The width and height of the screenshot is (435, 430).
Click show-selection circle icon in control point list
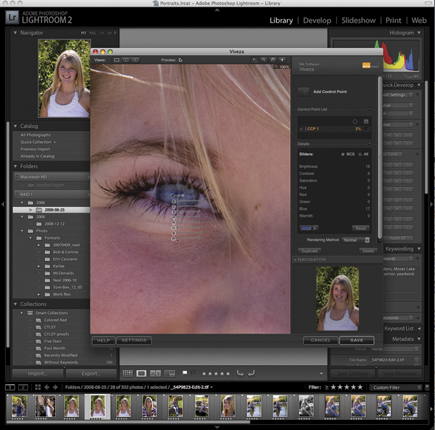(x=355, y=121)
